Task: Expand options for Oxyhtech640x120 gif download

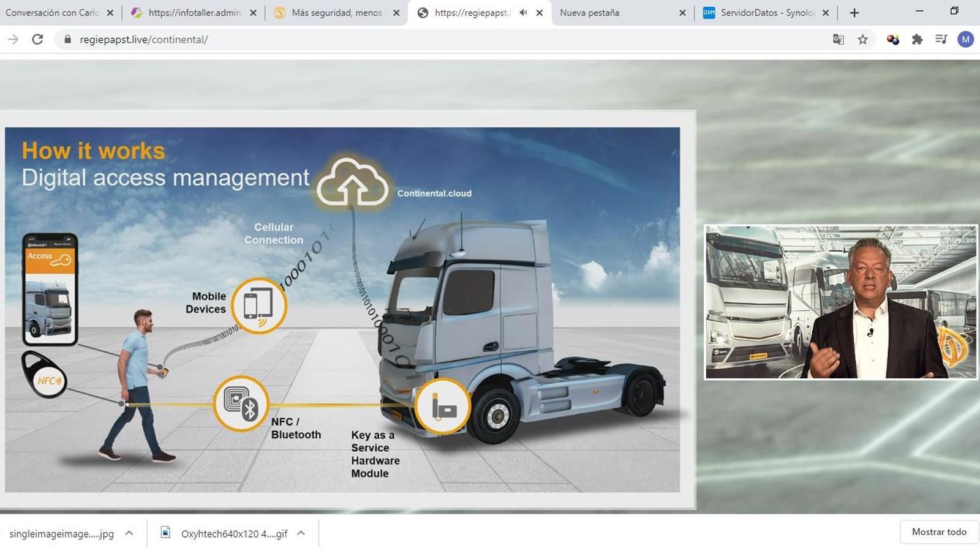Action: 301,533
